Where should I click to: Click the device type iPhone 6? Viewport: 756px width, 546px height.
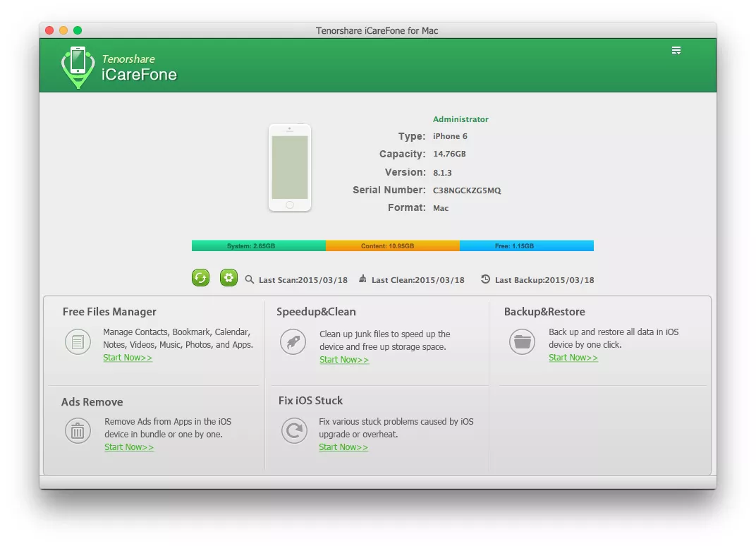(450, 136)
